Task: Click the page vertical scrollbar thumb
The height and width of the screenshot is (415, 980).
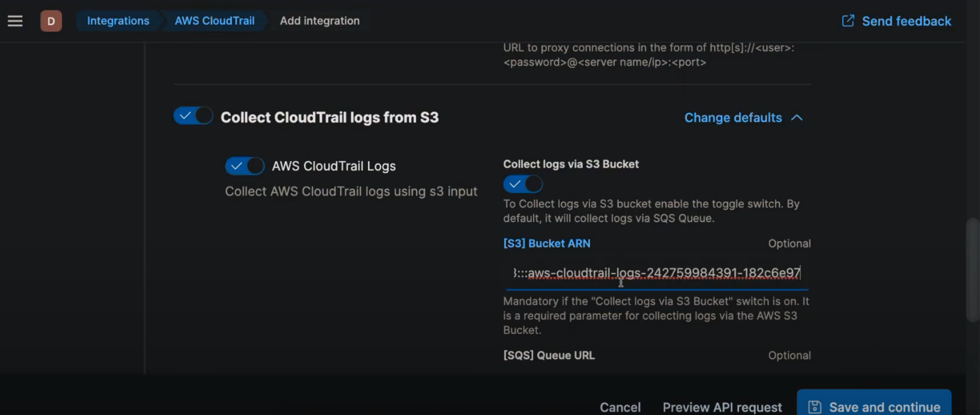Action: (973, 270)
